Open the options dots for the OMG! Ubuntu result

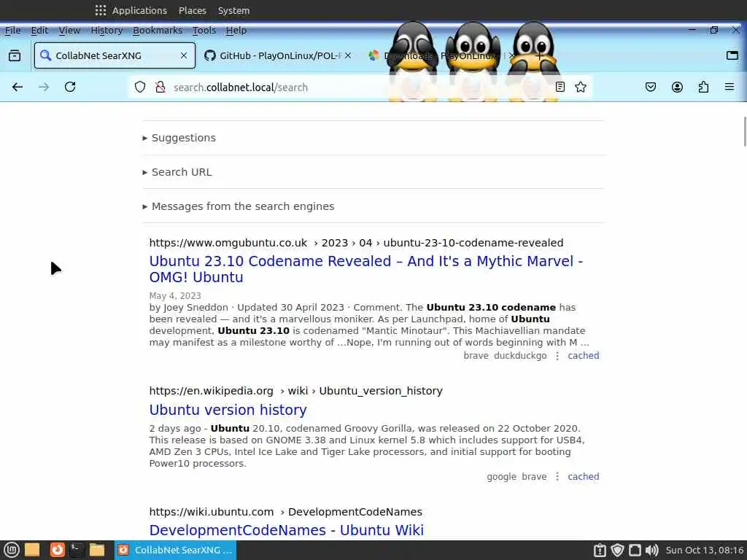tap(557, 356)
